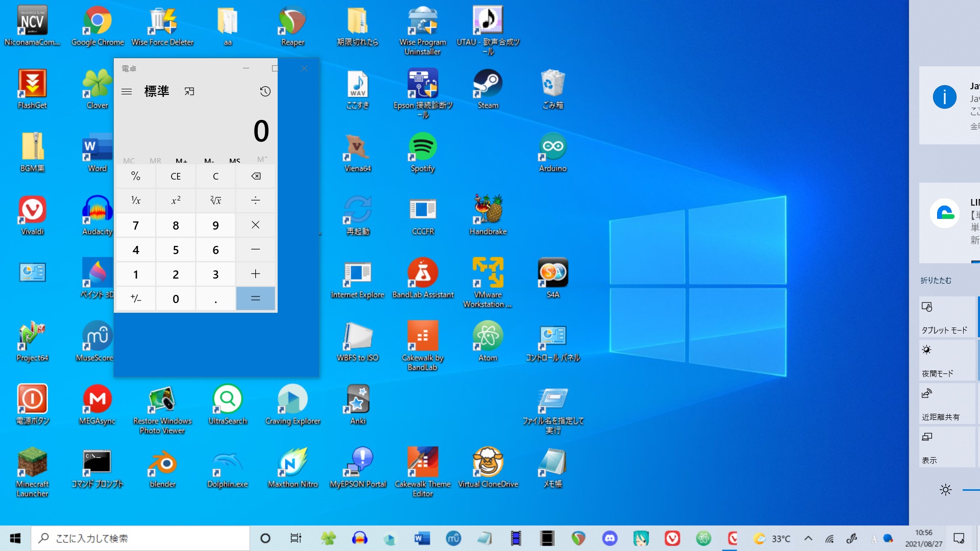Click the 表示 project tile

click(x=947, y=446)
